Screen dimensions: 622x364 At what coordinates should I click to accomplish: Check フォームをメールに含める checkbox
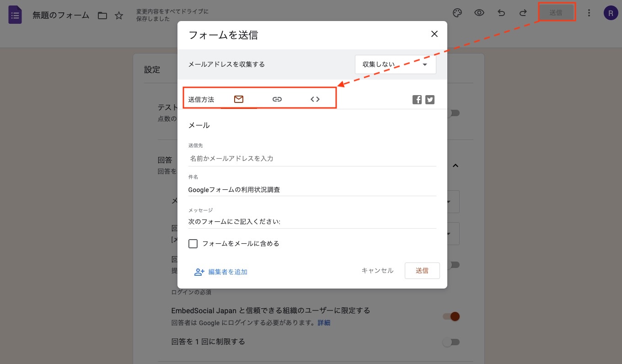(193, 244)
